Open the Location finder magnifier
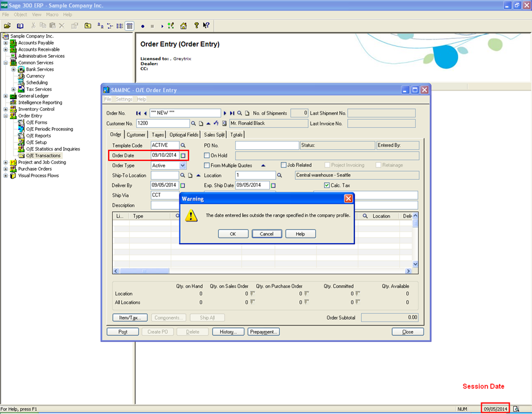The image size is (532, 414). [x=279, y=176]
